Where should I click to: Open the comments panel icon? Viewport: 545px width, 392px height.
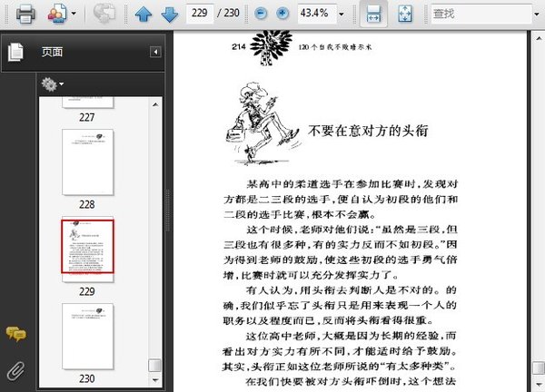[15, 334]
